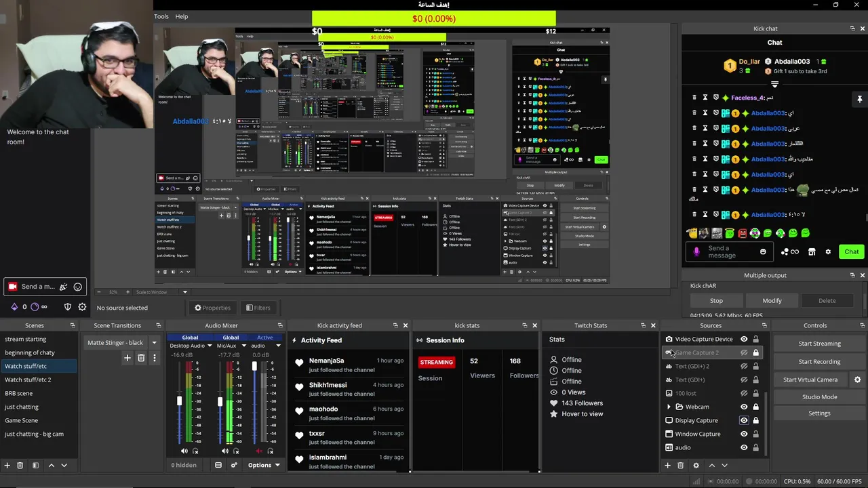Open the Desktop Audio channel dropdown arrow
The height and width of the screenshot is (488, 868).
click(210, 346)
